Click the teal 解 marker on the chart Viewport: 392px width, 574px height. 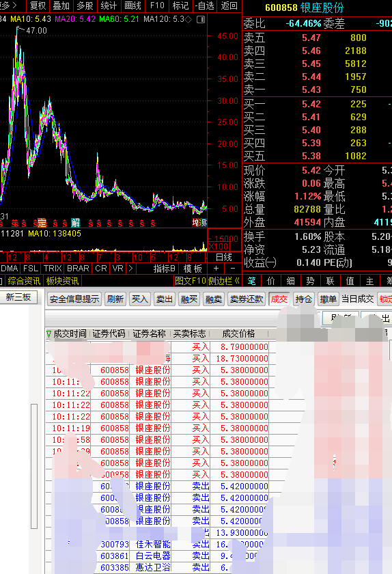tap(76, 223)
